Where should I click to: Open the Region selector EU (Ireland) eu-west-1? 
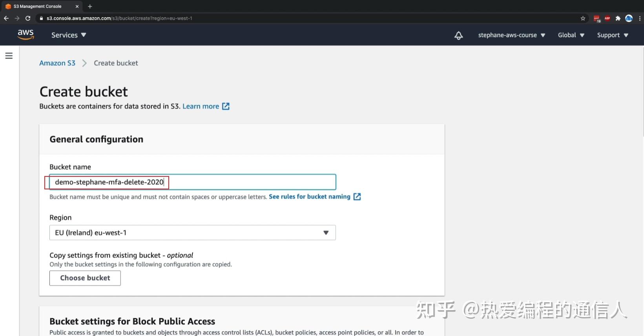point(193,232)
